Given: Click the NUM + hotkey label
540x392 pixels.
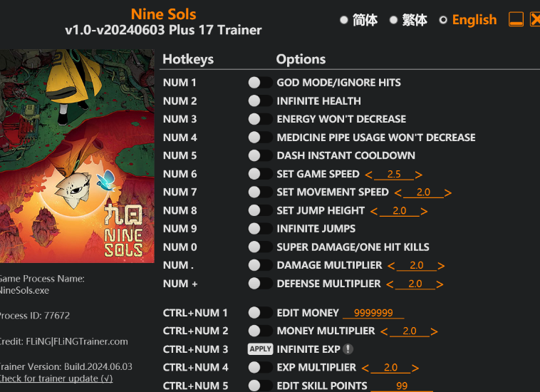Looking at the screenshot, I should coord(180,284).
